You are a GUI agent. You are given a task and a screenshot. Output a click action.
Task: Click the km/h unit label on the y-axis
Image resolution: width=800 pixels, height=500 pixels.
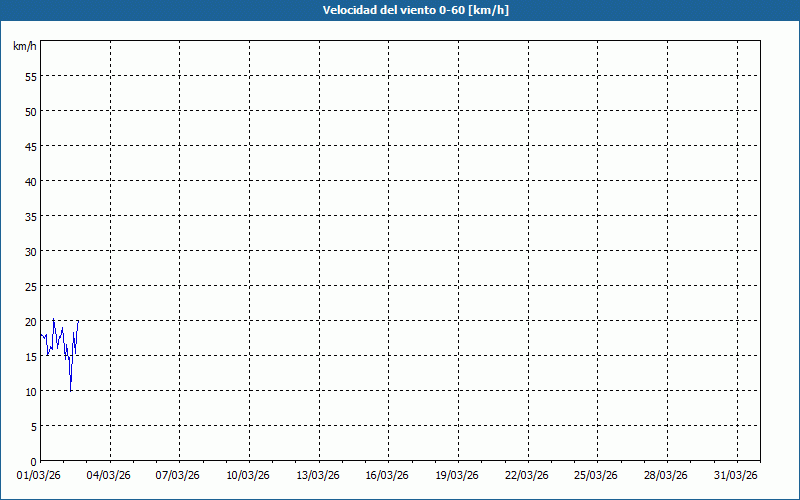tap(25, 46)
